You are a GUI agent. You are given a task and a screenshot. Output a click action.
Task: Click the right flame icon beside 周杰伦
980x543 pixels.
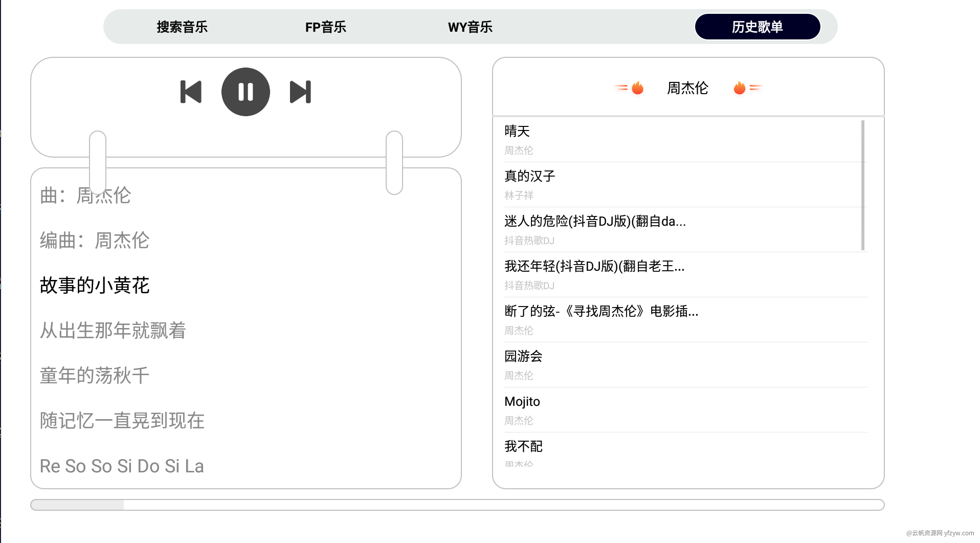click(x=740, y=88)
